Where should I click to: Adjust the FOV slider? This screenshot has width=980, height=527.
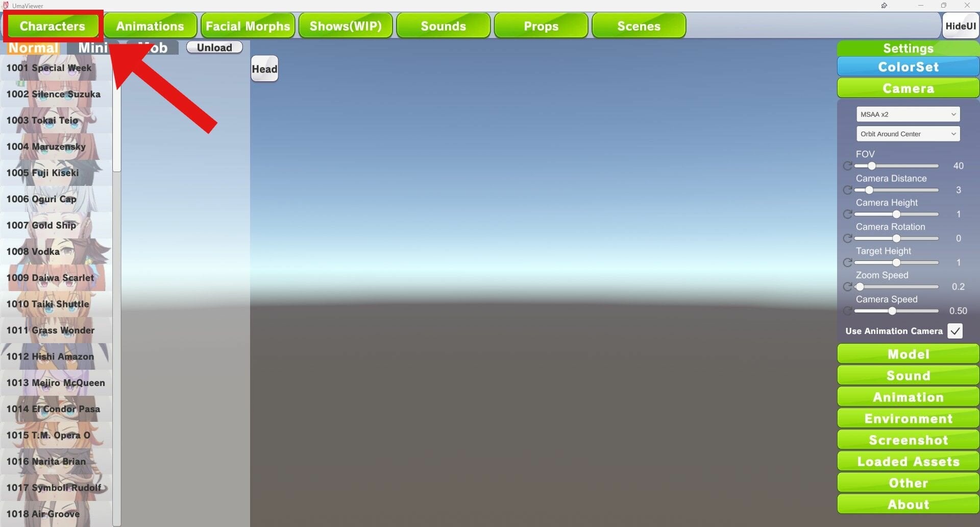(x=896, y=166)
